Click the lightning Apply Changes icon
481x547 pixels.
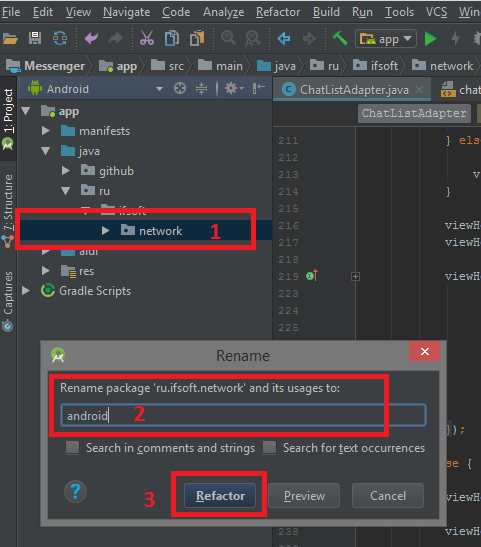[456, 38]
